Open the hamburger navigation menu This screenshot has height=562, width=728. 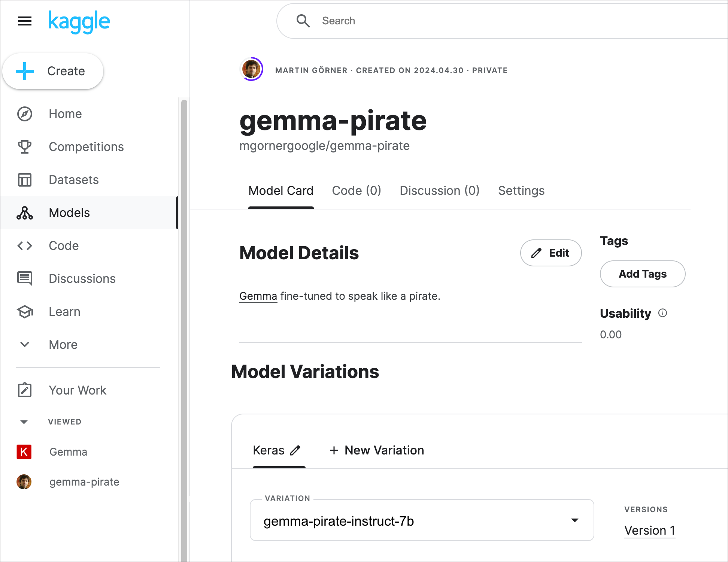[25, 21]
